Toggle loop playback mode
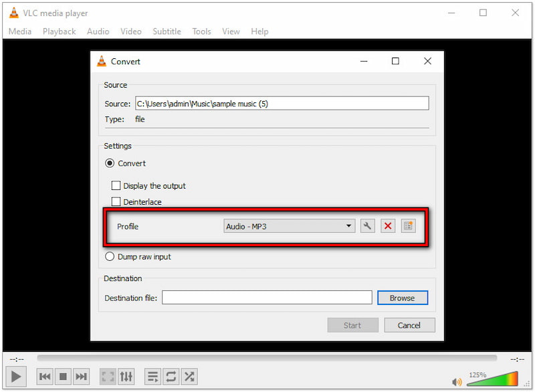535x392 pixels. click(x=171, y=377)
